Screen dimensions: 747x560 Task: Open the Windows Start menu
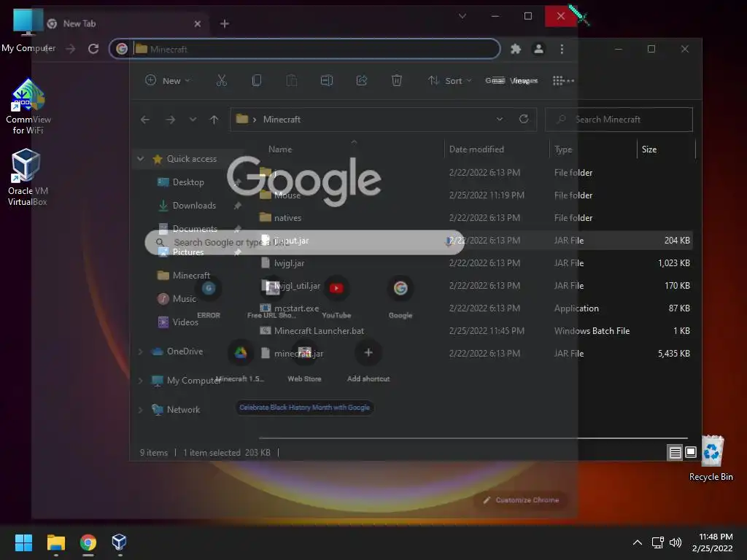(23, 542)
